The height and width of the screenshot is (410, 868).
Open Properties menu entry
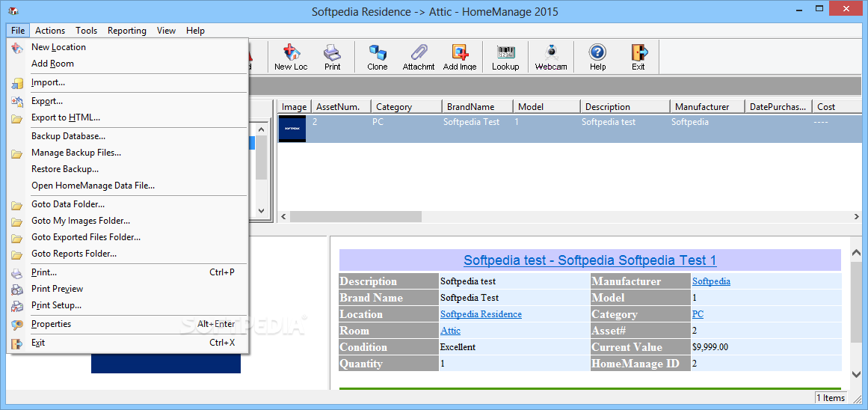point(128,324)
